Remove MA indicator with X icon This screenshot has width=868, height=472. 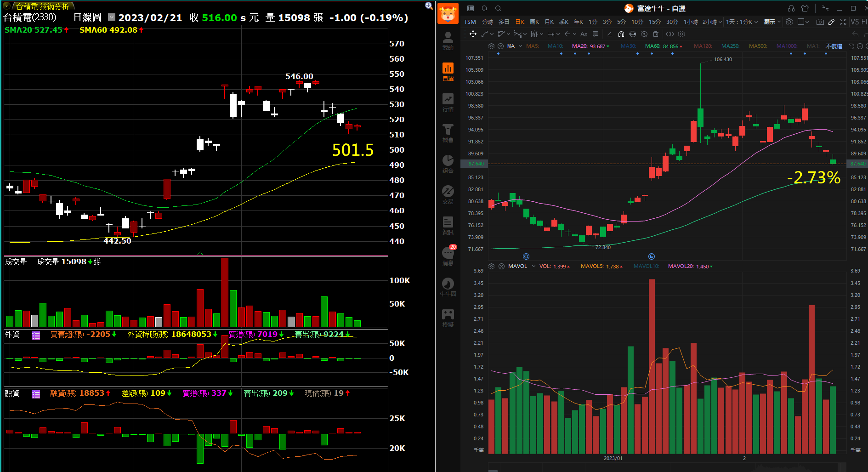(x=501, y=46)
